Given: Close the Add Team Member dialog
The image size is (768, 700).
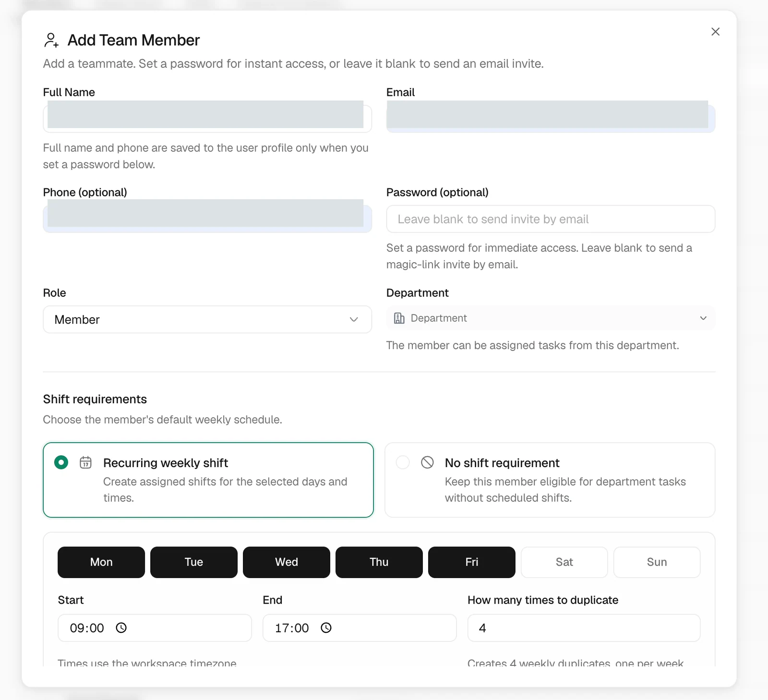Looking at the screenshot, I should 715,32.
